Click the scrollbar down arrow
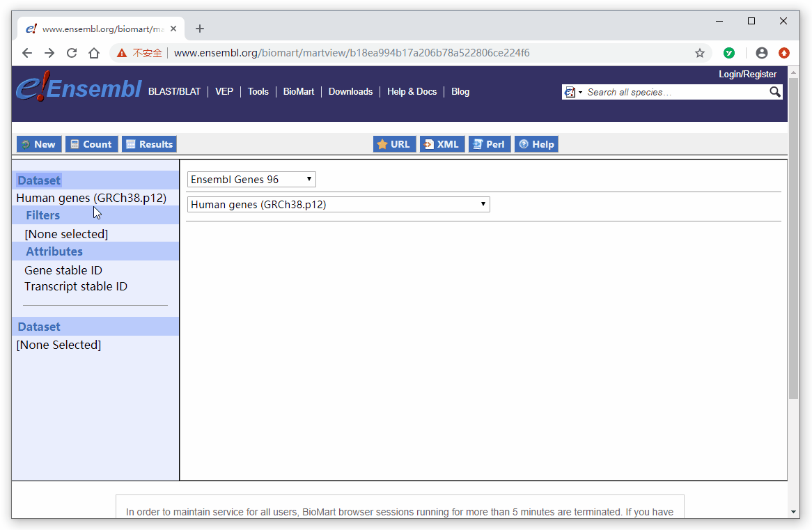The width and height of the screenshot is (812, 530). pyautogui.click(x=793, y=512)
